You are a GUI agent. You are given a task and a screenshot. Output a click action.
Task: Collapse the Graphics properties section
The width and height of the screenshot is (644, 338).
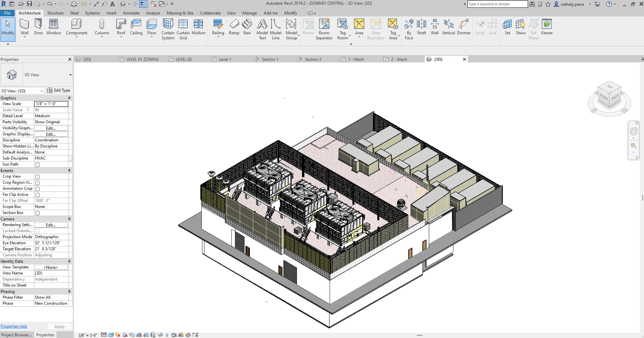click(x=69, y=98)
